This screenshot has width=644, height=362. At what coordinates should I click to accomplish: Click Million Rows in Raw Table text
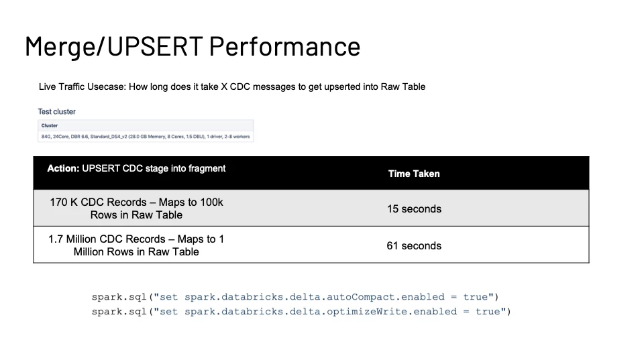pos(136,251)
